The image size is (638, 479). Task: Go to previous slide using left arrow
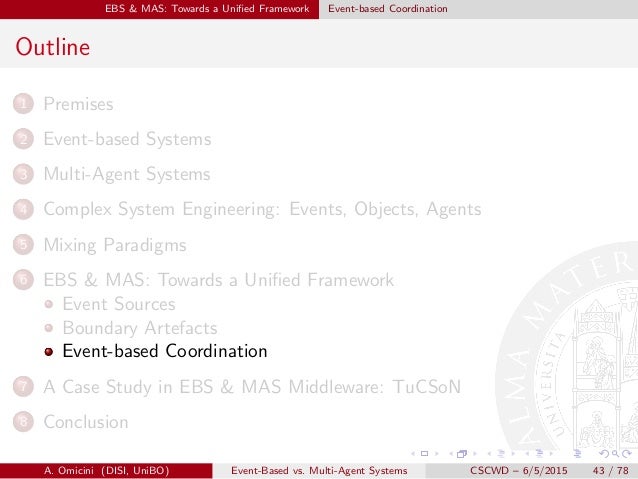[413, 453]
